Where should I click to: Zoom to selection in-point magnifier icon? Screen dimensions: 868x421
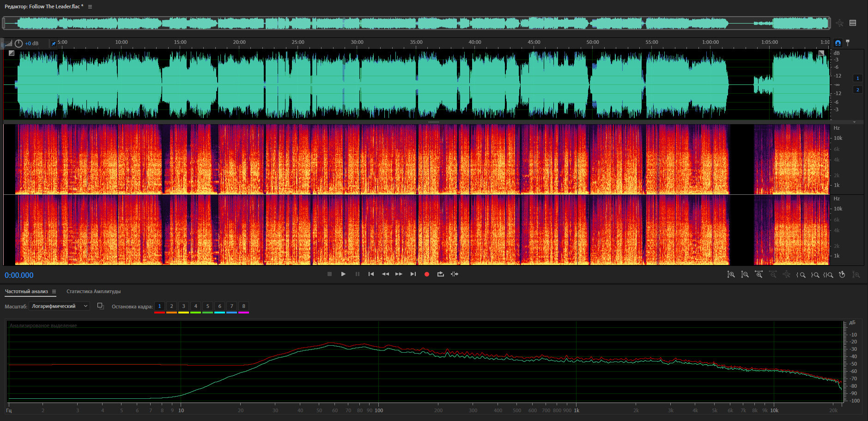click(801, 275)
